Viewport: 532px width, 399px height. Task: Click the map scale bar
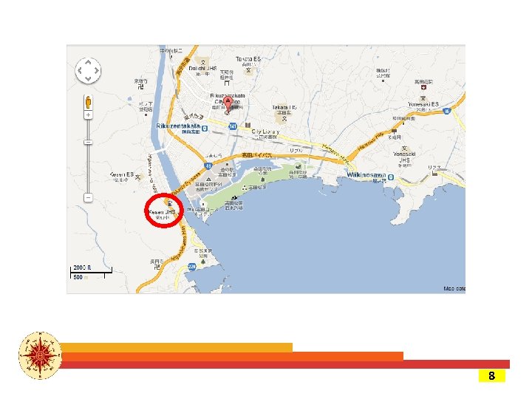pyautogui.click(x=91, y=272)
